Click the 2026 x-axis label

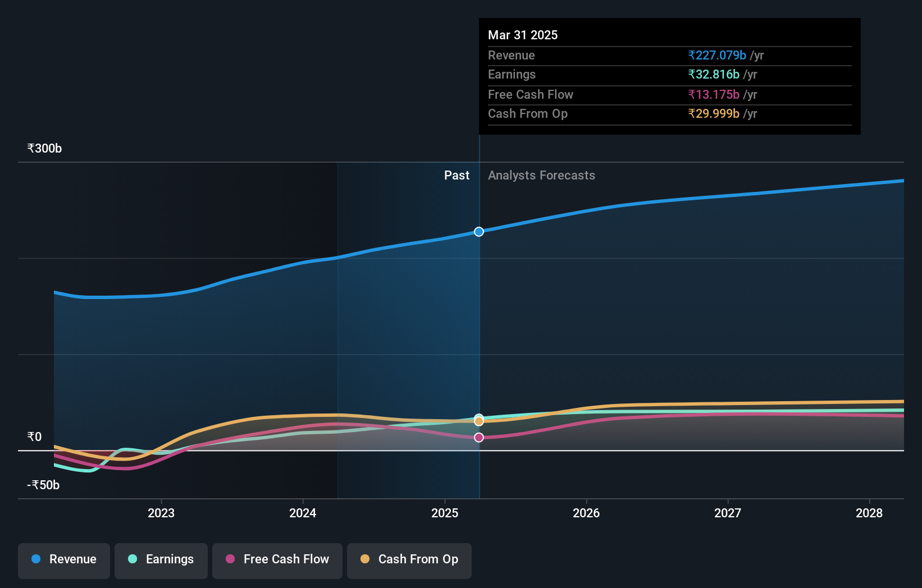(x=586, y=513)
